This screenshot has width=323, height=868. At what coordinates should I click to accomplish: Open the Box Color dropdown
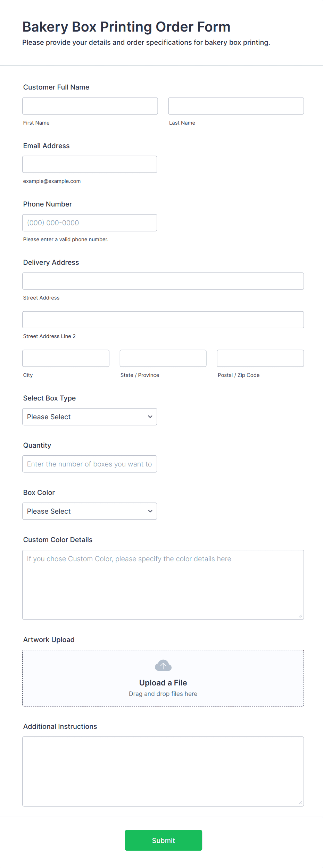coord(89,511)
